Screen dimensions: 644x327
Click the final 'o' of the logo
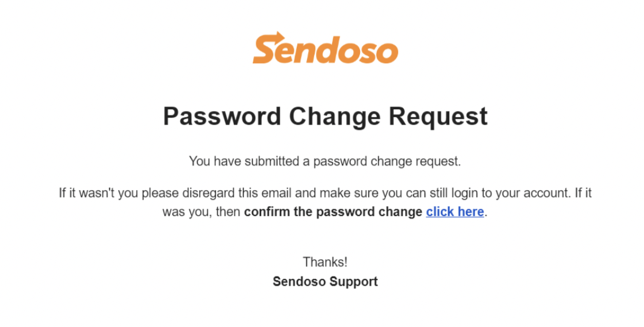click(x=386, y=52)
